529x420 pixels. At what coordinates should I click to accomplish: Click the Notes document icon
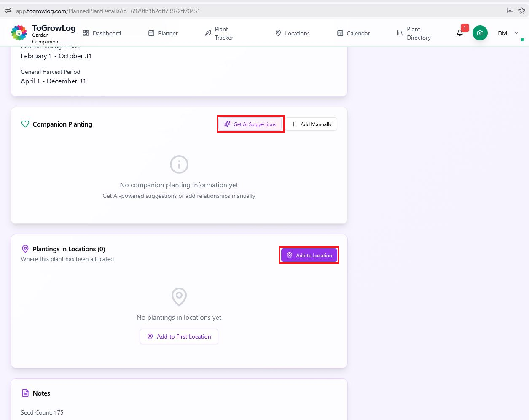point(25,393)
